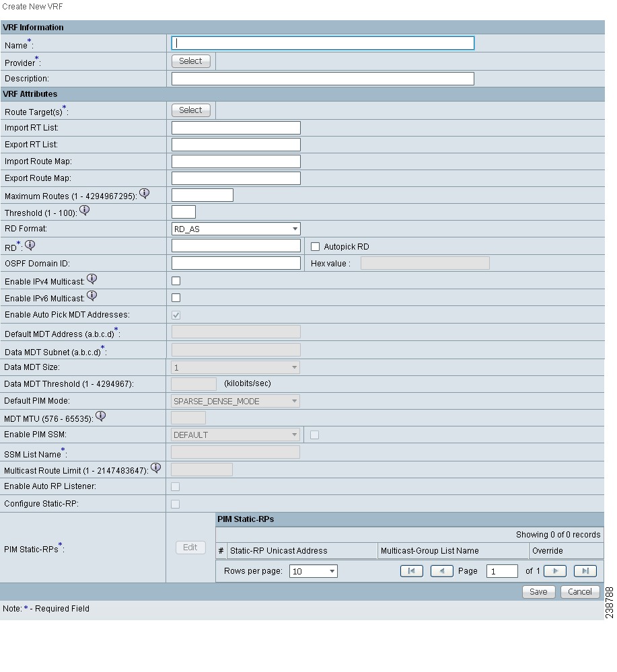This screenshot has width=617, height=672.
Task: Click the Import Route Map field
Action: [x=235, y=161]
